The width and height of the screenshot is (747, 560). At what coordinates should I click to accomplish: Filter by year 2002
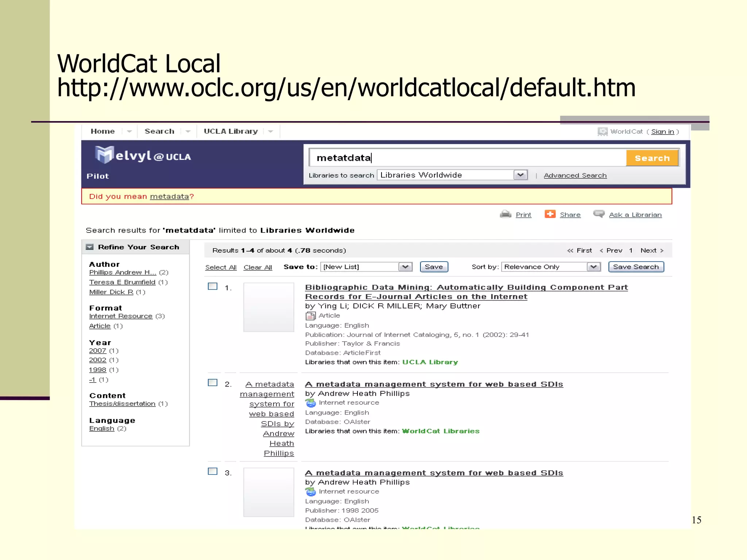(98, 360)
